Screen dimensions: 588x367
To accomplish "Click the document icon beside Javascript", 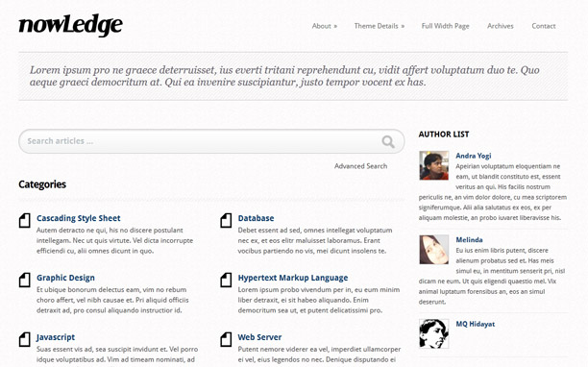I will click(x=25, y=339).
